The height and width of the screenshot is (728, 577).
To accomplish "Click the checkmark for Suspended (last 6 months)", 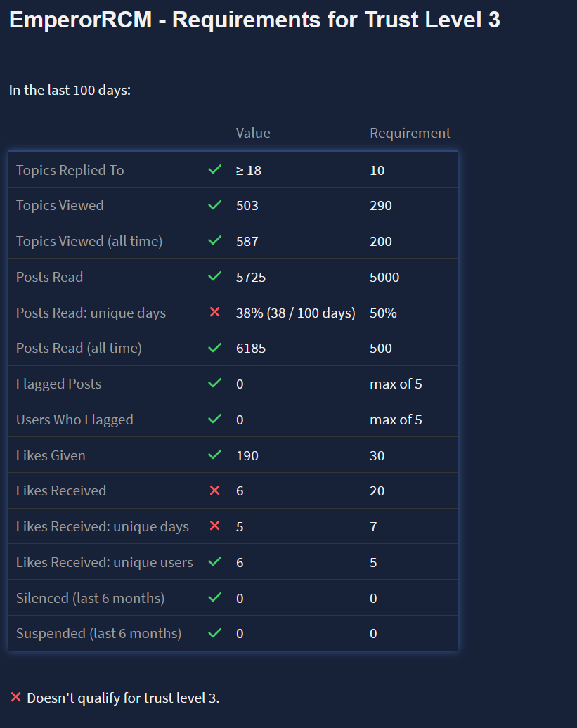I will [x=215, y=633].
